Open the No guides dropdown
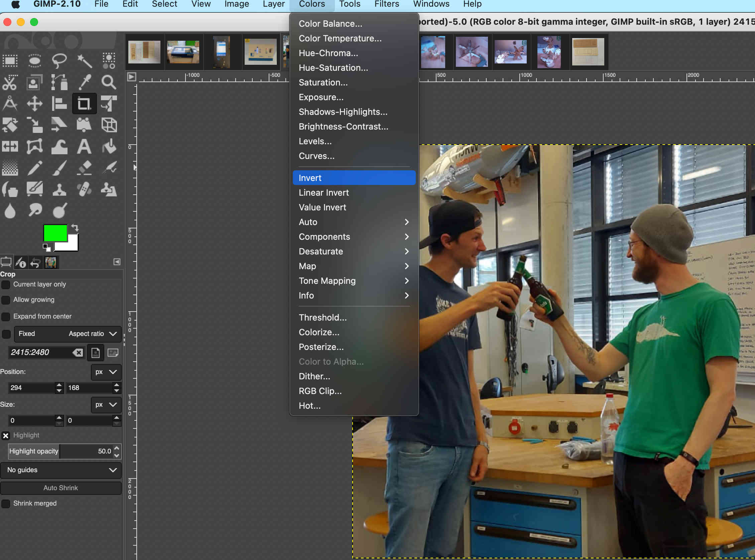755x560 pixels. (61, 470)
